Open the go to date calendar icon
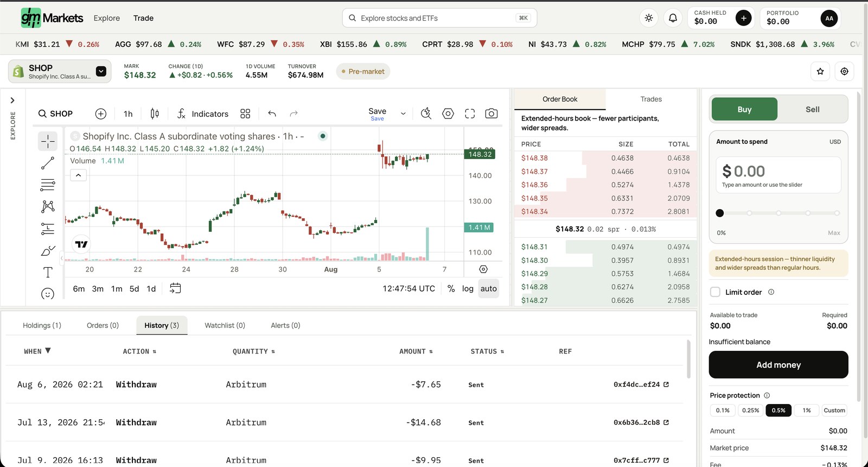This screenshot has width=868, height=467. (x=175, y=288)
